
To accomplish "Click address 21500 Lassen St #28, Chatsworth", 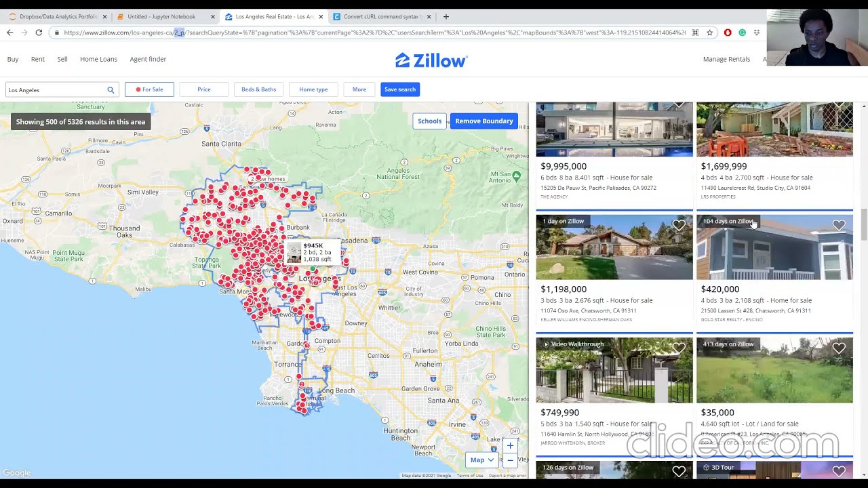I will [x=755, y=311].
